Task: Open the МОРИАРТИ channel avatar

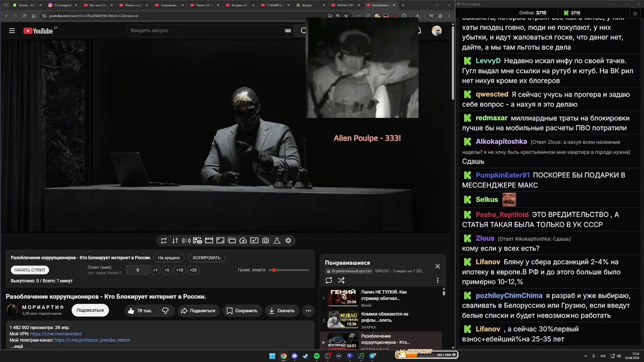Action: [12, 310]
